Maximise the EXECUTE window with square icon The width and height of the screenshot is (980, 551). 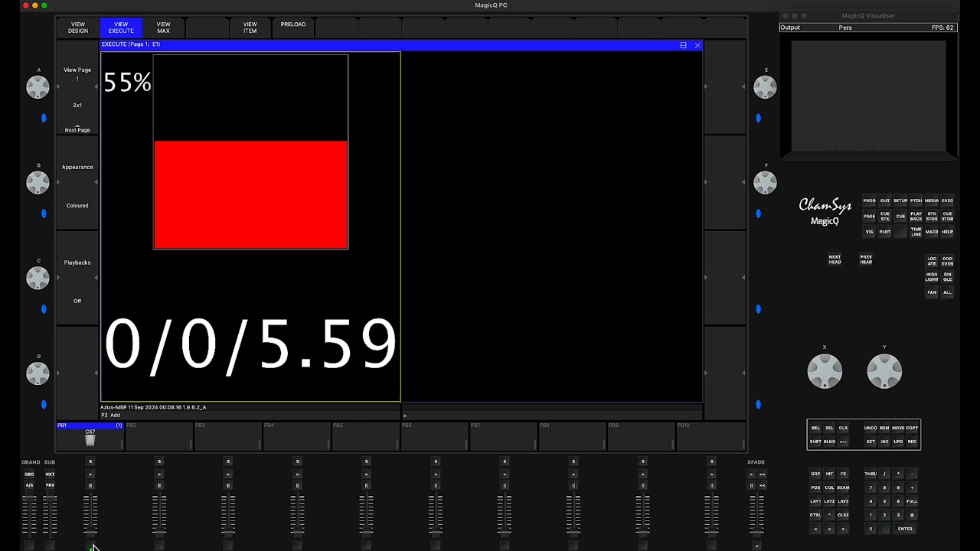pos(683,45)
